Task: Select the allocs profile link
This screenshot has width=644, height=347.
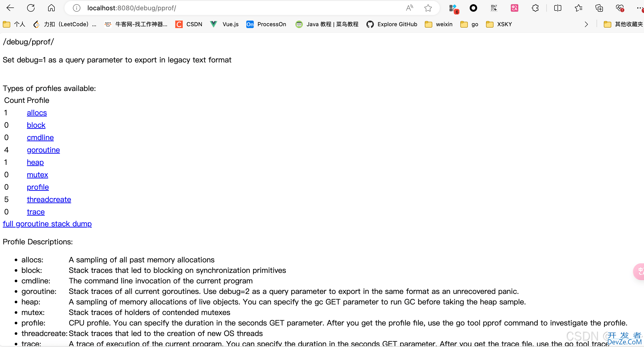Action: 37,113
